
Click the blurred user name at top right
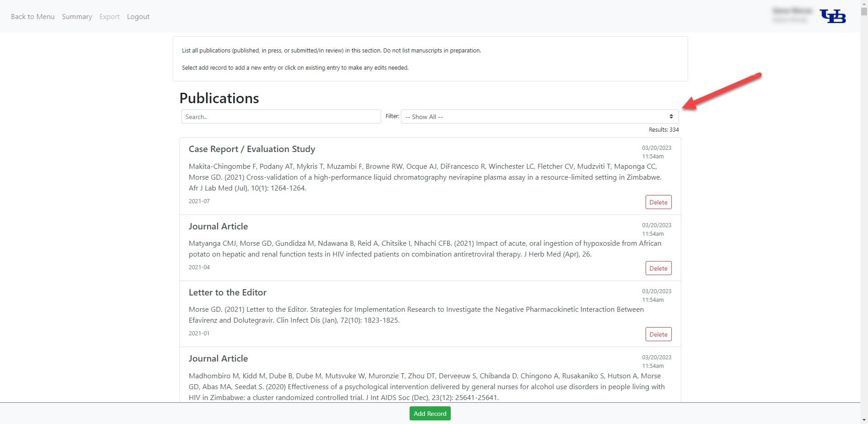click(792, 11)
